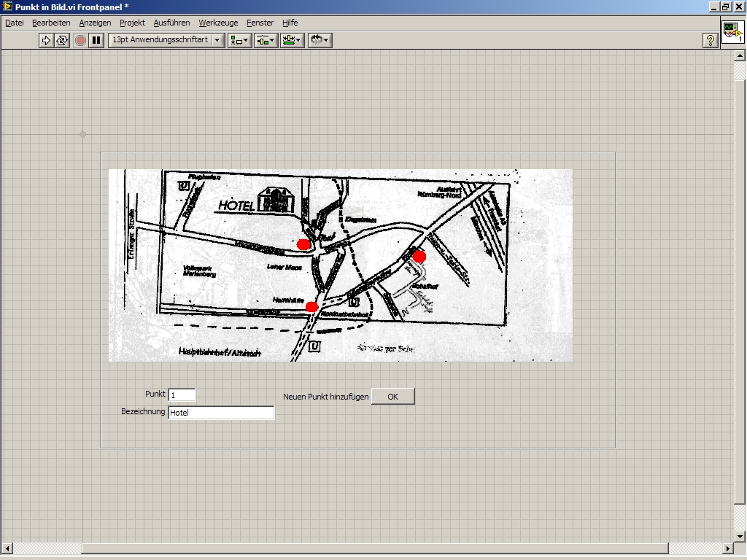Open the Ausführen menu

click(x=171, y=23)
